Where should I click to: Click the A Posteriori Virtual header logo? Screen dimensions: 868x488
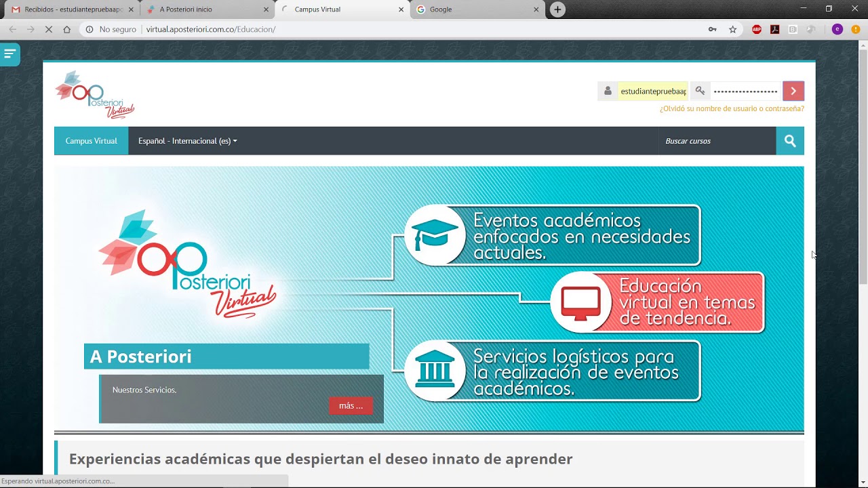point(95,95)
